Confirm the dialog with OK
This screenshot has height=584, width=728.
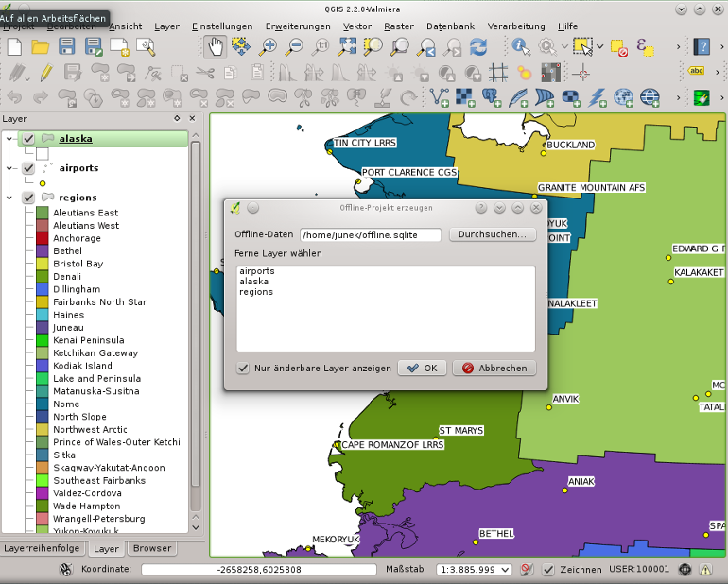tap(422, 369)
